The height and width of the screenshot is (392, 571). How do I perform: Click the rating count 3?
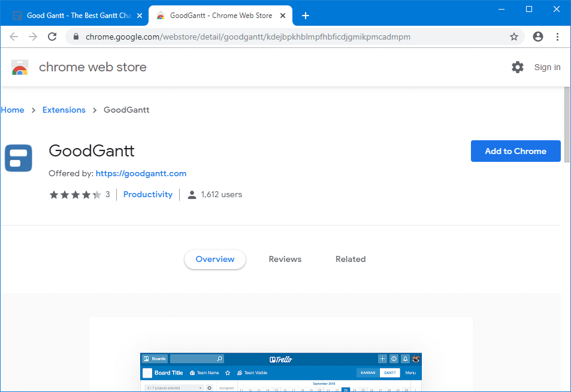107,195
